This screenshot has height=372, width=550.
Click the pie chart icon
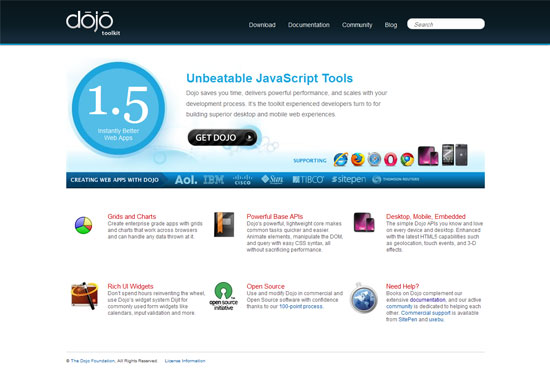83,225
